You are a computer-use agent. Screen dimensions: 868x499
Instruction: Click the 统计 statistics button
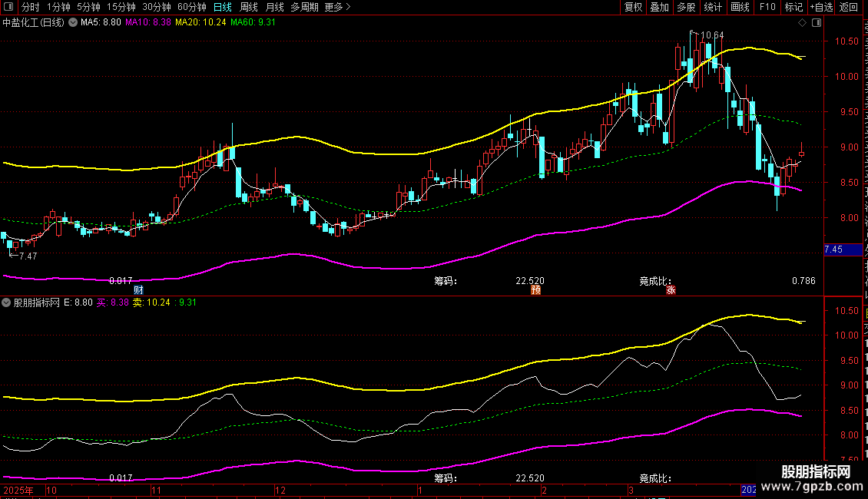(x=713, y=7)
